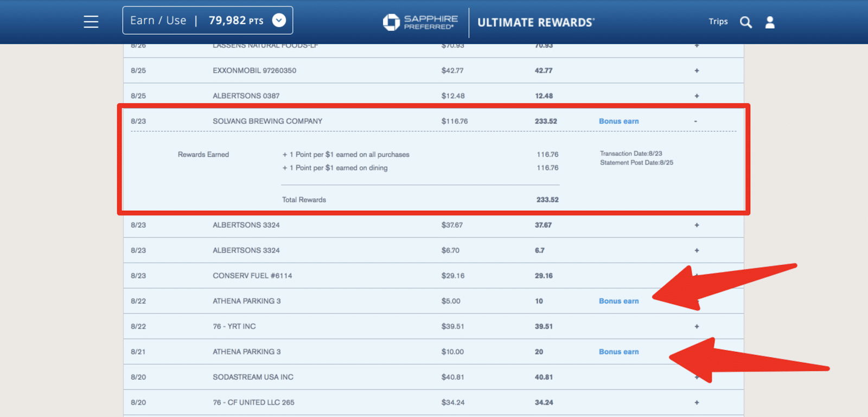Click '1 Point per $1 earned on all purchases'
This screenshot has width=868, height=417.
pos(346,155)
